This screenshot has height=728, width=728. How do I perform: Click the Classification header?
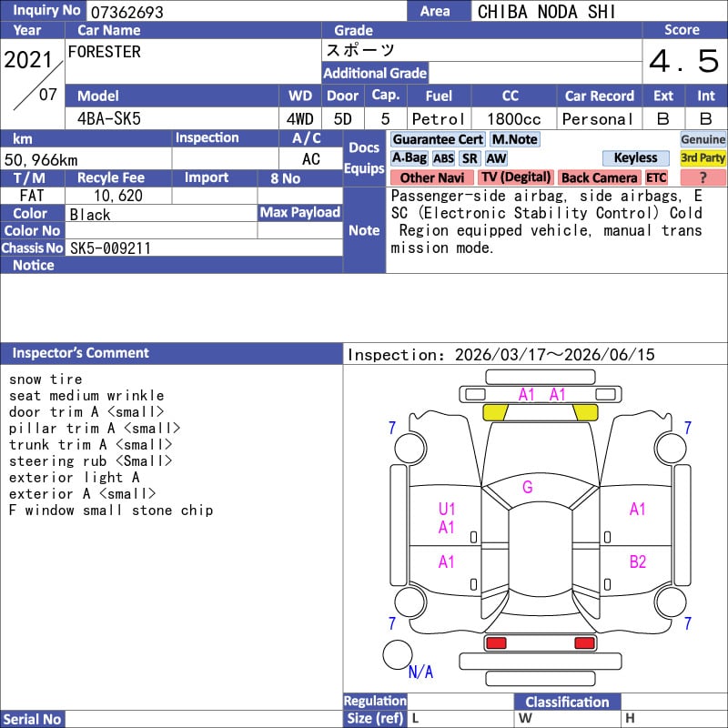click(x=567, y=702)
